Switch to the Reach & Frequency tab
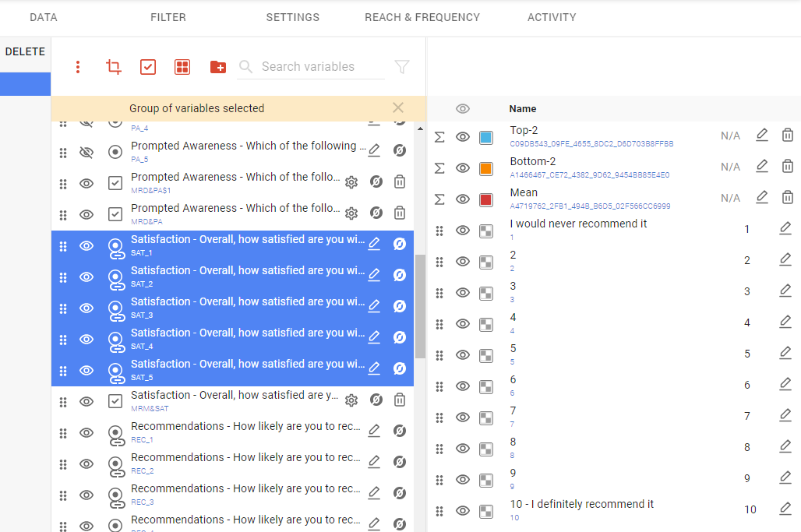Image resolution: width=801 pixels, height=532 pixels. click(x=422, y=17)
